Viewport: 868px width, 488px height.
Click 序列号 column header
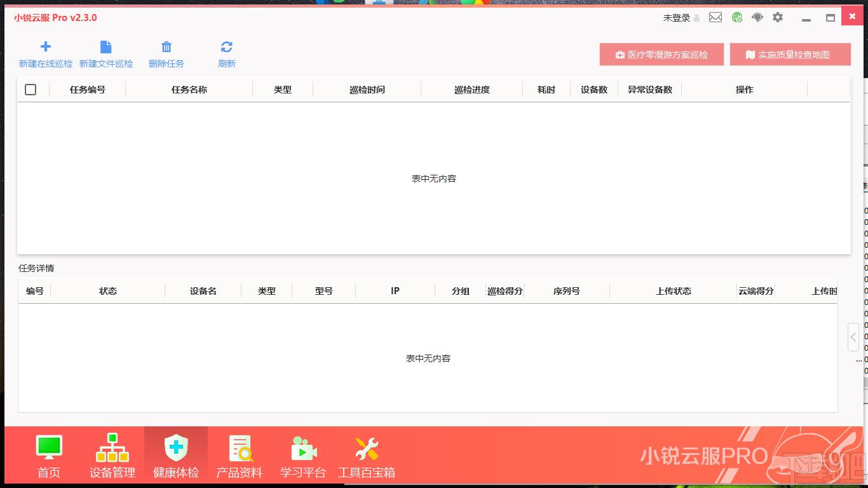point(567,291)
